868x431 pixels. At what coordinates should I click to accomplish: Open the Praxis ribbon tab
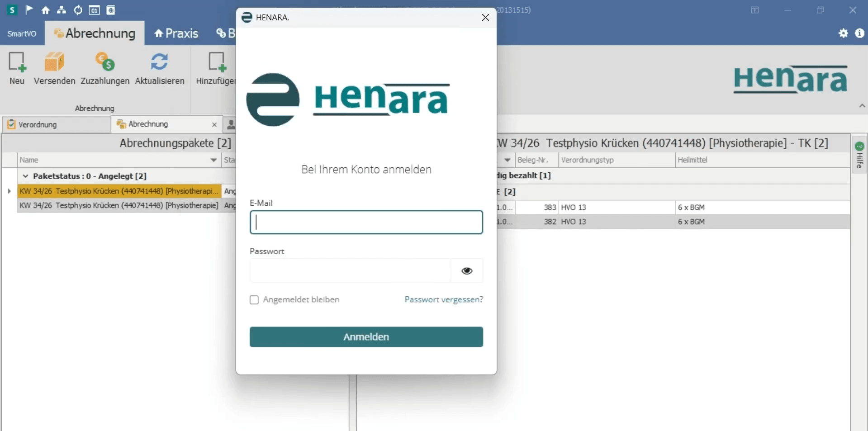176,33
